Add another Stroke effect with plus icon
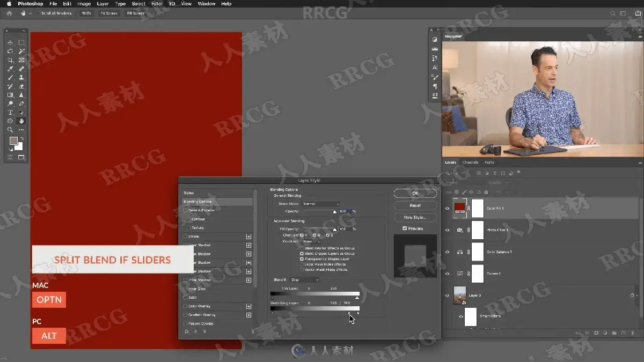Screen dimensions: 644x362 pyautogui.click(x=248, y=237)
